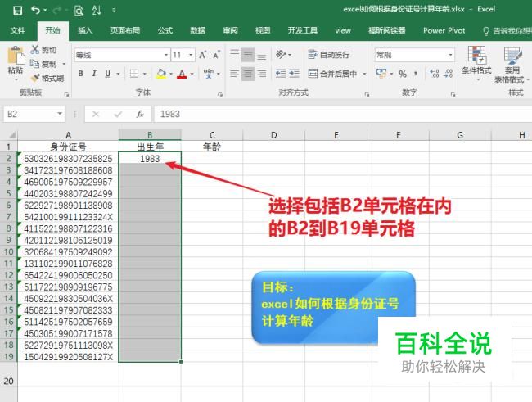532x402 pixels.
Task: Click Increase Indent icon
Action: click(x=294, y=74)
